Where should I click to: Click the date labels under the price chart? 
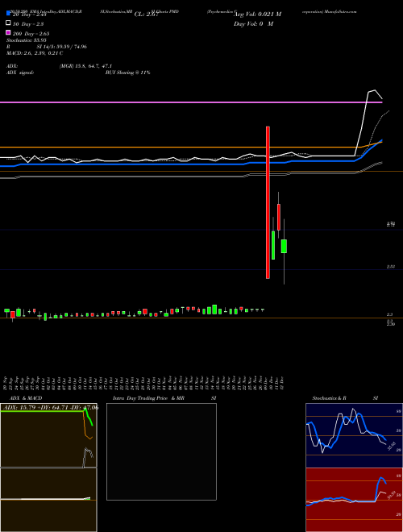point(143,383)
